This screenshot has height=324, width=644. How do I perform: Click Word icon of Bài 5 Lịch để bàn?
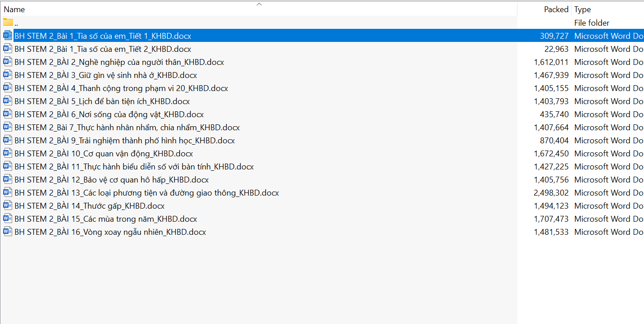tap(8, 101)
